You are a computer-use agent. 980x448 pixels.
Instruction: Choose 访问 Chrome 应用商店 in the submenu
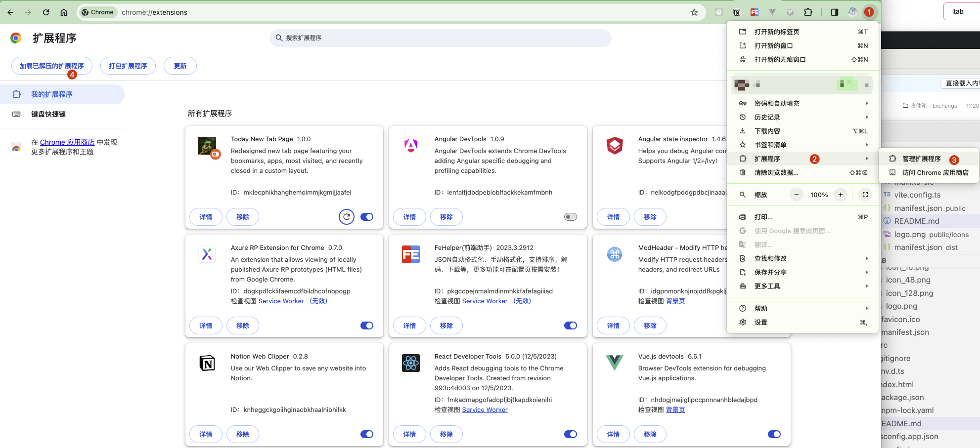tap(929, 172)
